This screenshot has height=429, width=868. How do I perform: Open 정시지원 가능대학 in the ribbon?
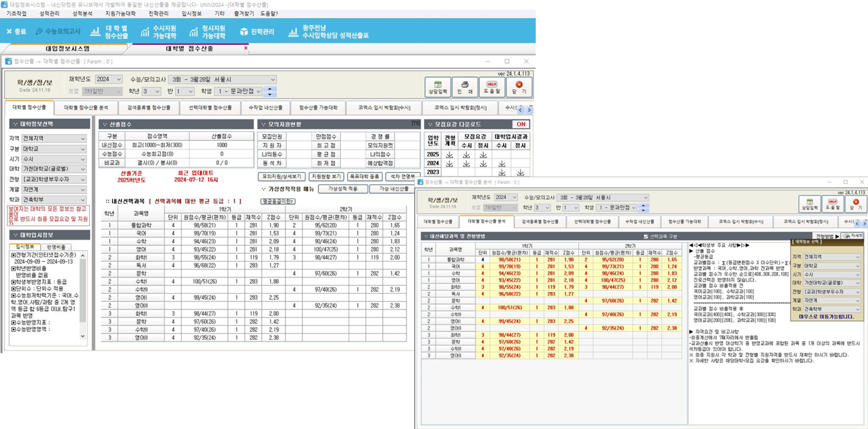(207, 32)
